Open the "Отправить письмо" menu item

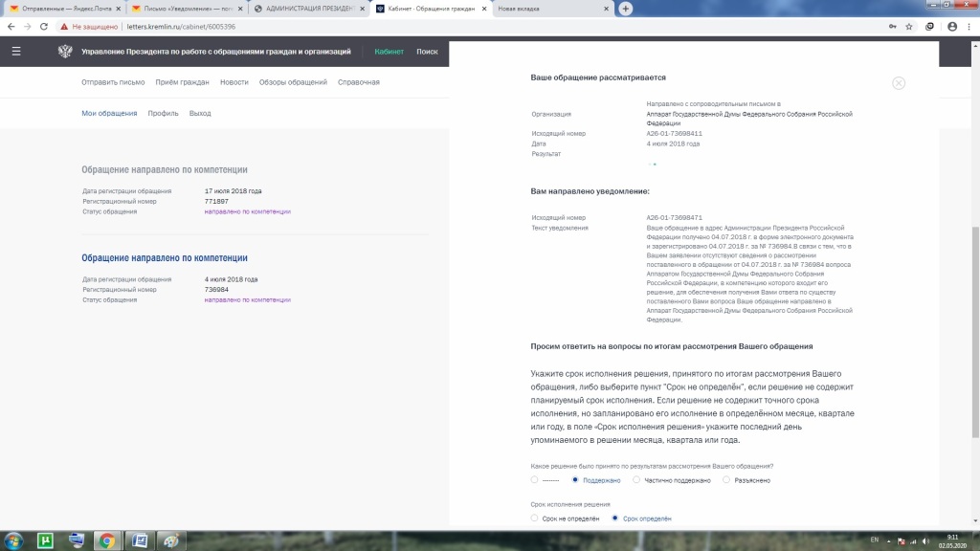tap(113, 82)
